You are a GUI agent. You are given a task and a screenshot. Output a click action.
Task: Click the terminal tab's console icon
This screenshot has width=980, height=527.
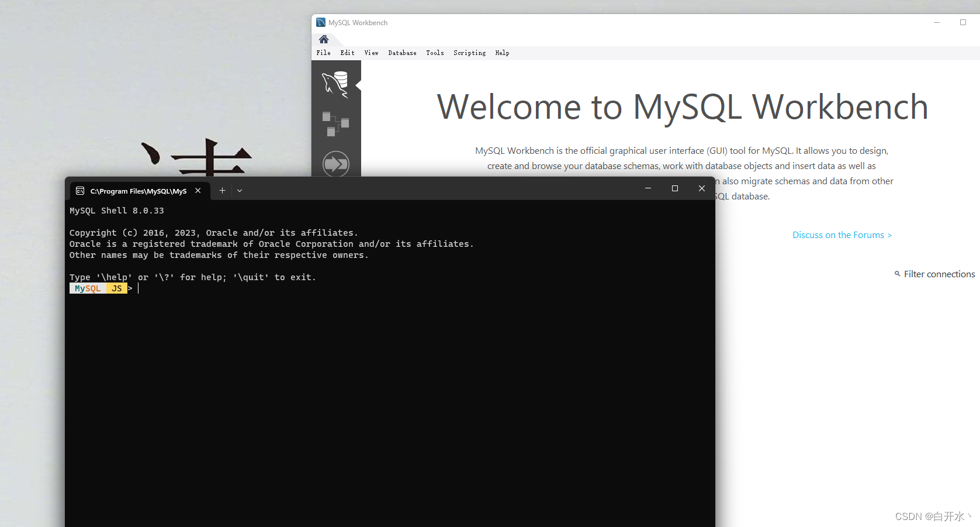tap(80, 191)
